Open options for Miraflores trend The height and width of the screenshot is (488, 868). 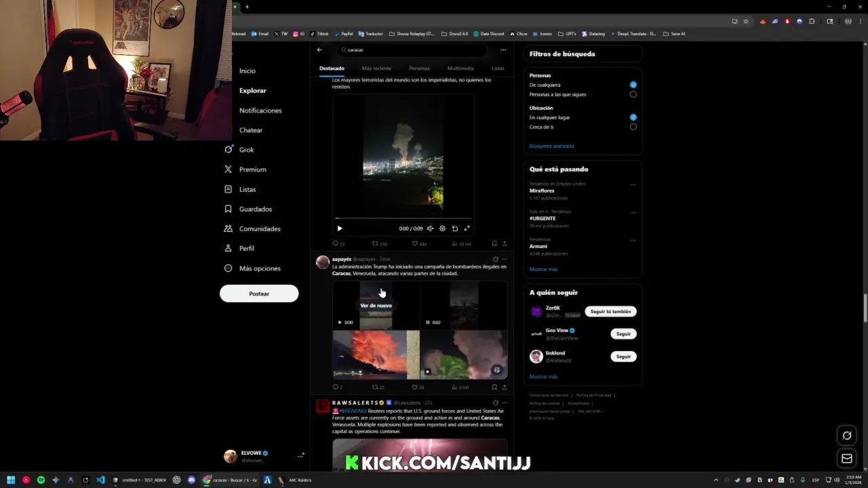(633, 184)
